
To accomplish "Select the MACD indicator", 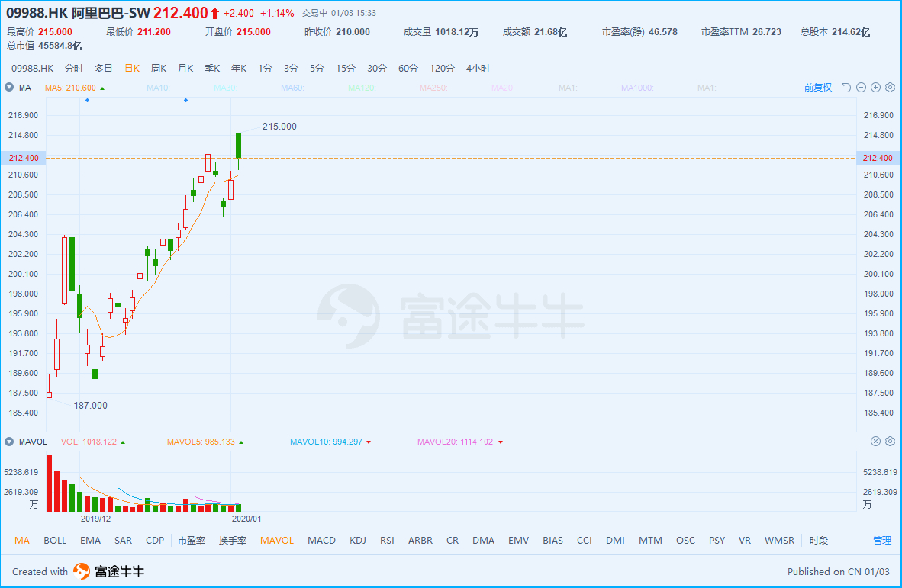I will pos(321,540).
